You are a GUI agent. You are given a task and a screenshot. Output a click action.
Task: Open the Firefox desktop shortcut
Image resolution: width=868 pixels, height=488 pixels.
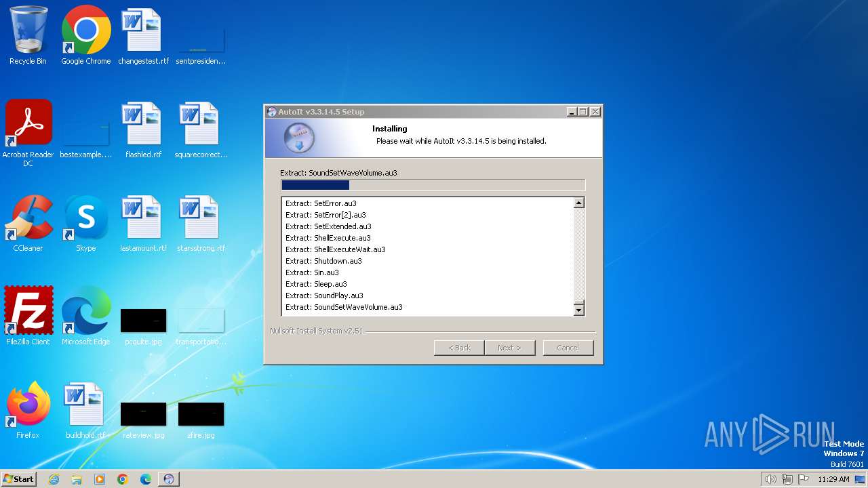pos(28,411)
